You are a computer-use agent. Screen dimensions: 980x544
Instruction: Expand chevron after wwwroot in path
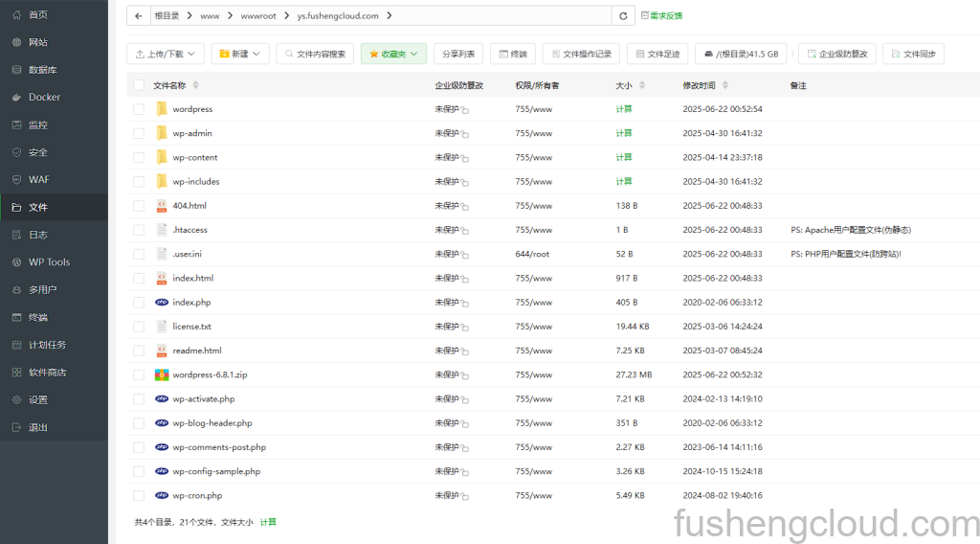(287, 15)
